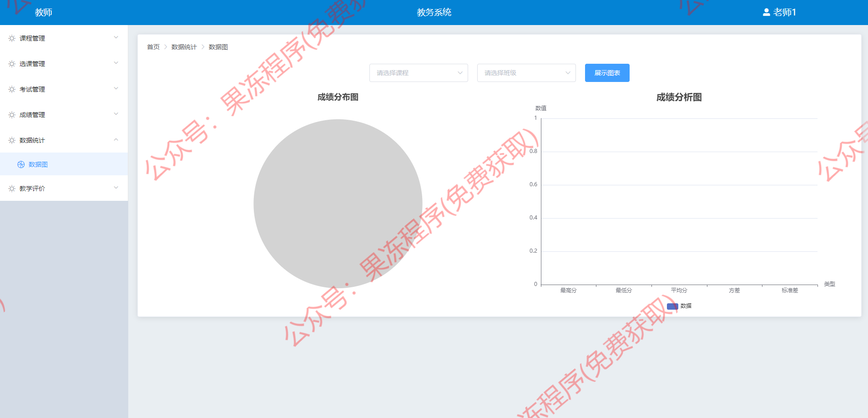Click the arrow in the course selector

coord(460,73)
